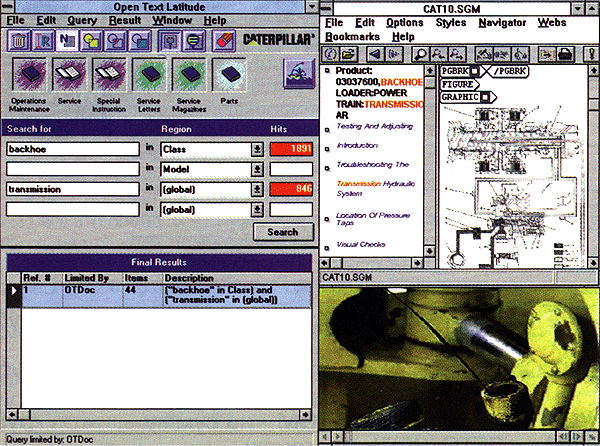Image resolution: width=600 pixels, height=446 pixels.
Task: Click the 846 hits count cell
Action: (x=291, y=189)
